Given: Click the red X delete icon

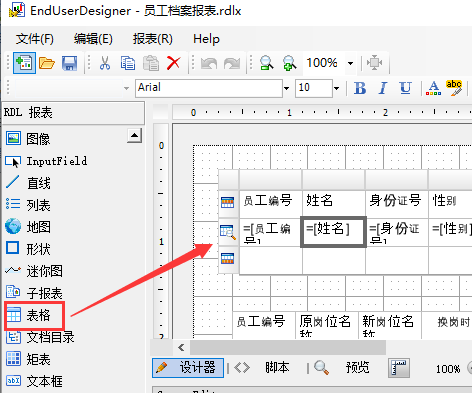Looking at the screenshot, I should tap(173, 63).
